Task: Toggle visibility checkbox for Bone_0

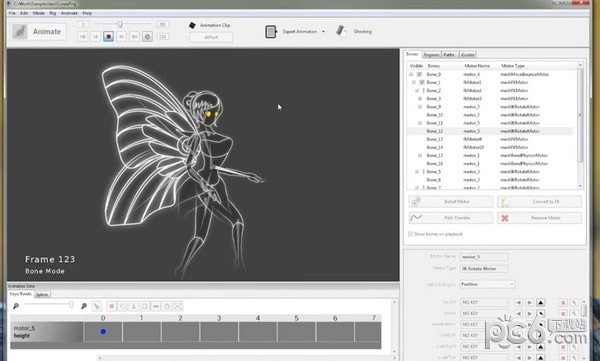Action: click(419, 74)
